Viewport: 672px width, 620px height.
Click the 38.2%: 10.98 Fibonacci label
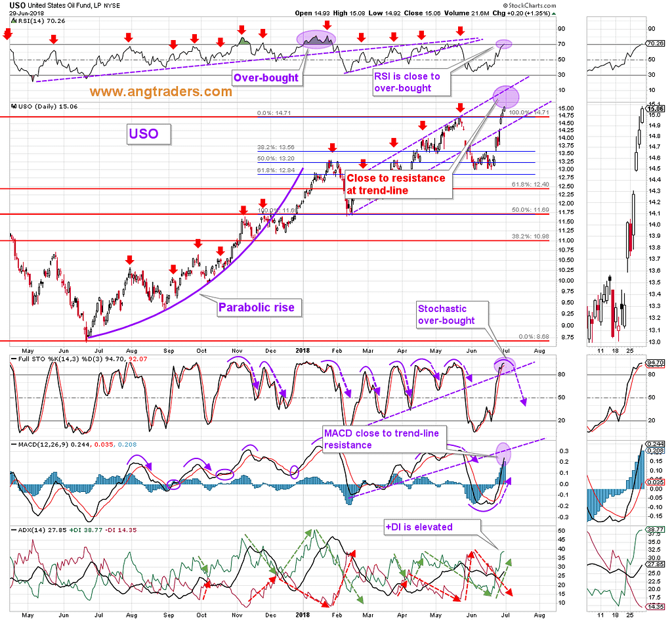530,236
